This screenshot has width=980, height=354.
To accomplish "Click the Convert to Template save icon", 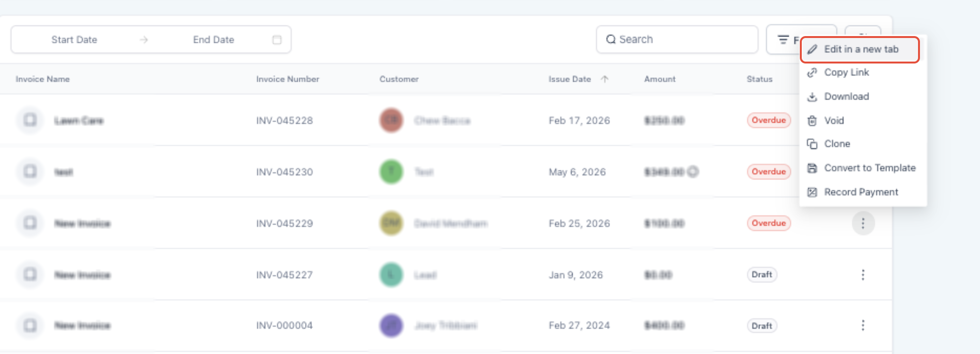I will [812, 168].
